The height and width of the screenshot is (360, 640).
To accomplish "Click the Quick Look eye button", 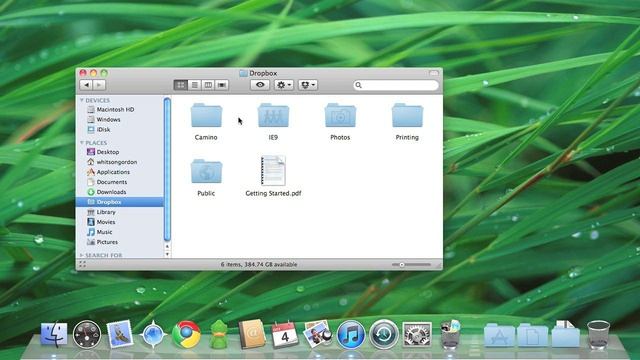I will click(x=260, y=85).
